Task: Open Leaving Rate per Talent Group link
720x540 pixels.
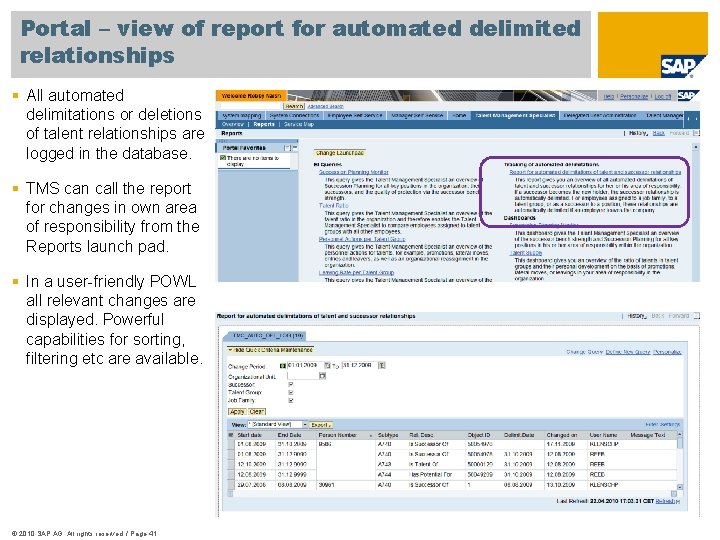Action: click(x=356, y=272)
